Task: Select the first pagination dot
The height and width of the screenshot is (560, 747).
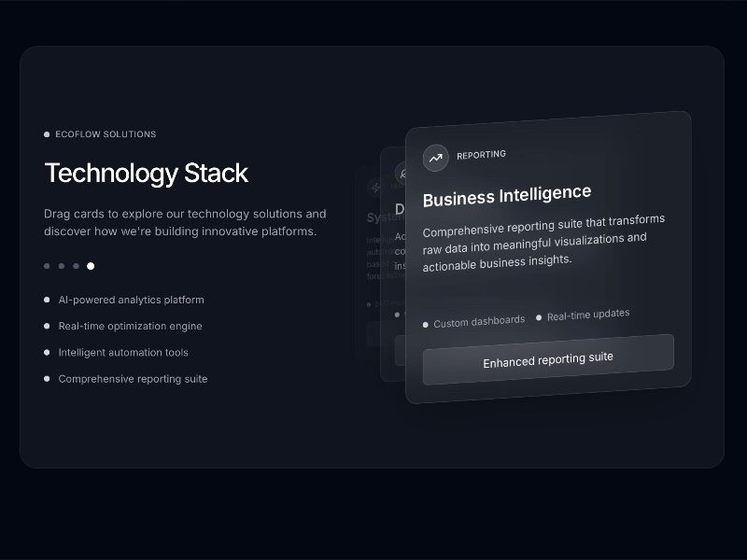Action: [x=47, y=266]
